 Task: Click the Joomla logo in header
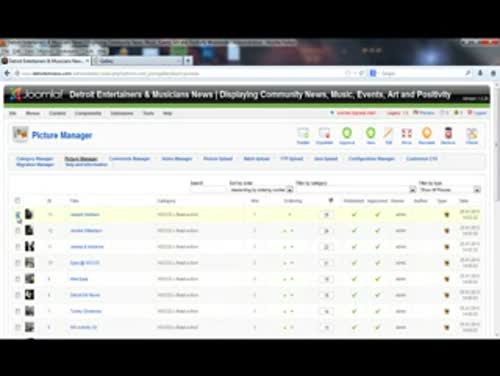point(36,95)
